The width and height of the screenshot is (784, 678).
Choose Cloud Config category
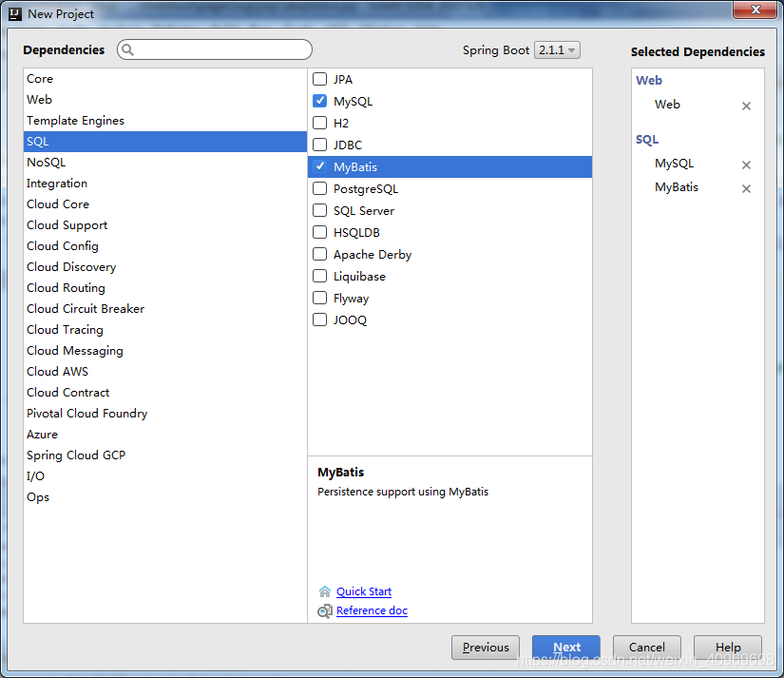[165, 246]
